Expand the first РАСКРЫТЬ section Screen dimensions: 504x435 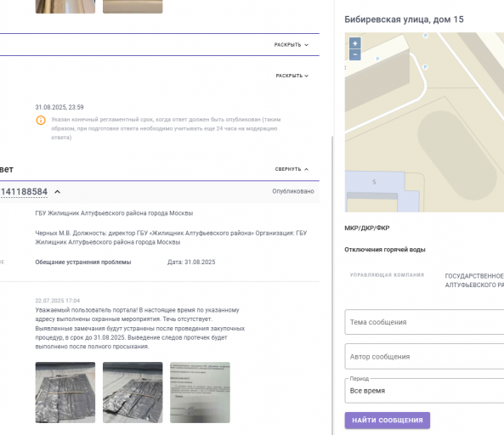(x=292, y=45)
